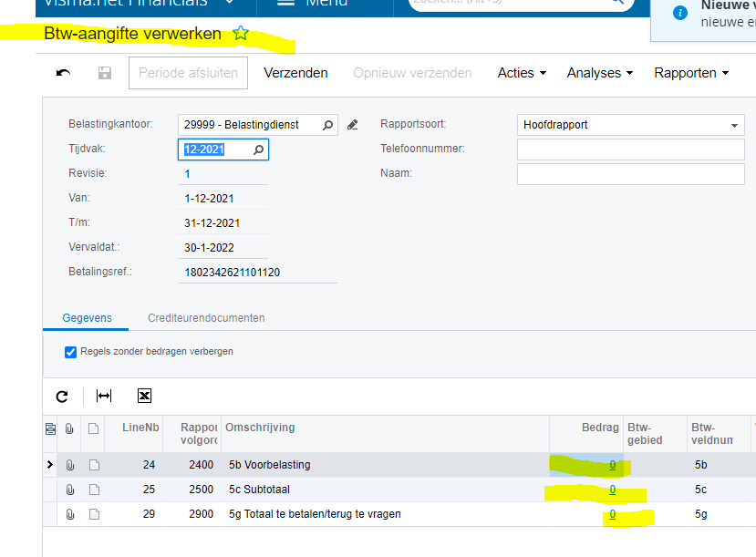
Task: Add Btw-aangifte verwerken to favorites star
Action: [241, 33]
